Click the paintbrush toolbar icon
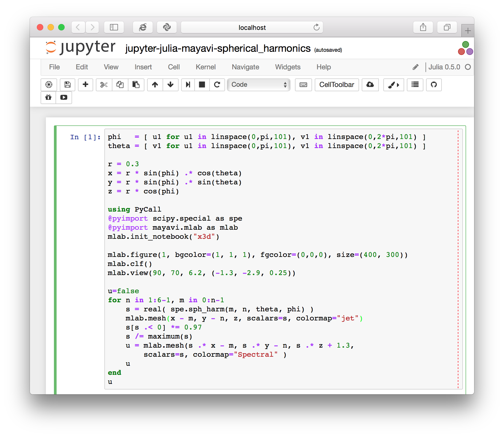The width and height of the screenshot is (504, 437). click(x=393, y=85)
